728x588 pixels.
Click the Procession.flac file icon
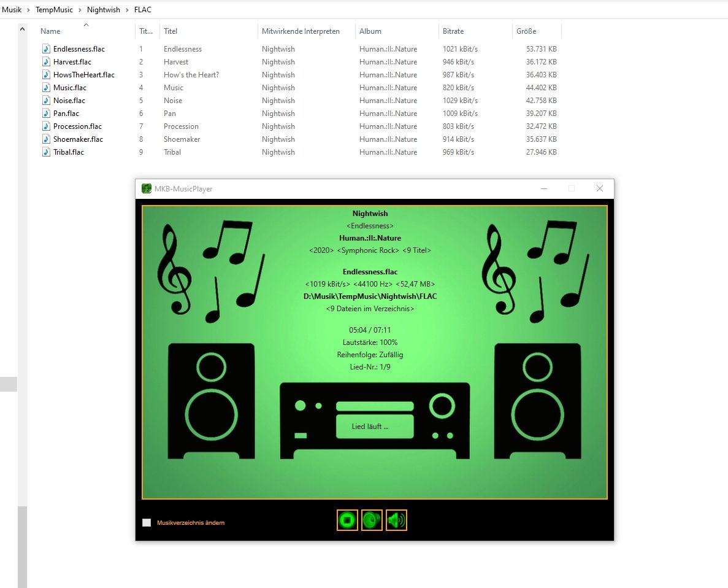(46, 126)
